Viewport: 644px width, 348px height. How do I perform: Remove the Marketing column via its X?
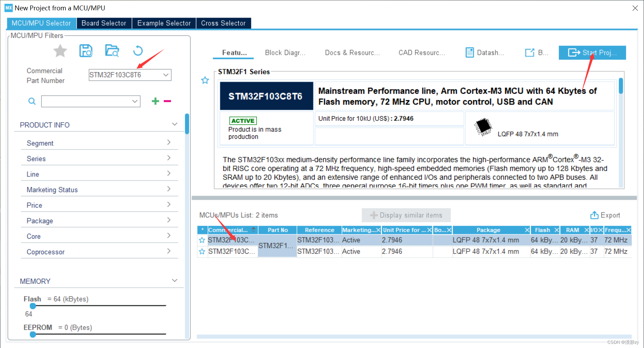378,230
